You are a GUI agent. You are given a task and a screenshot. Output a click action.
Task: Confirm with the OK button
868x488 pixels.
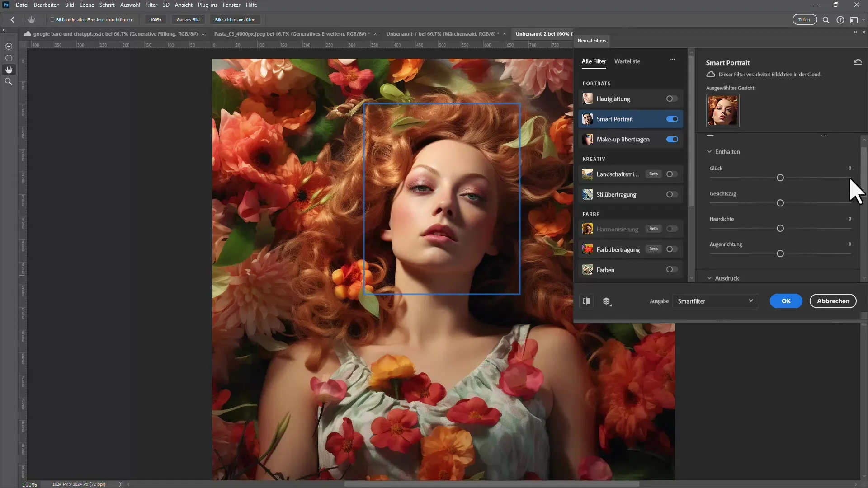pyautogui.click(x=786, y=301)
